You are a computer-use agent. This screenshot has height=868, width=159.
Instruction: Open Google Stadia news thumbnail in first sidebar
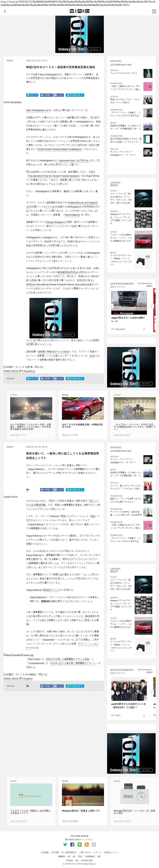coord(143,260)
